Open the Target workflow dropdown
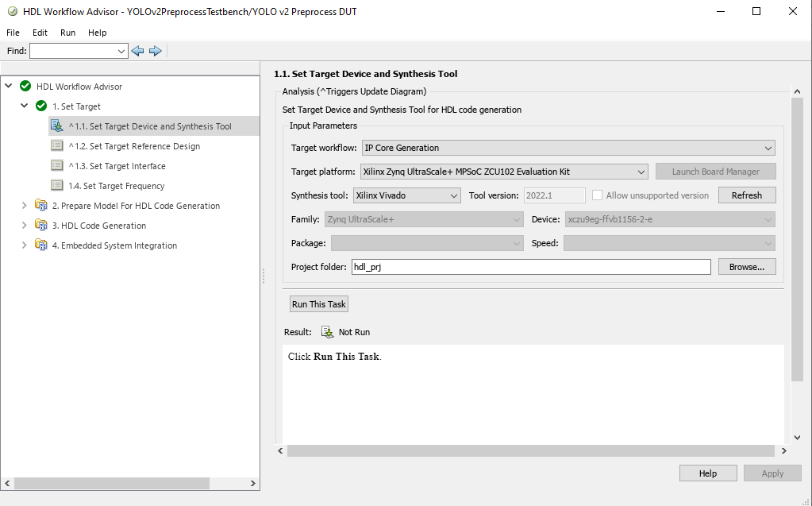Viewport: 812px width, 506px height. [568, 148]
